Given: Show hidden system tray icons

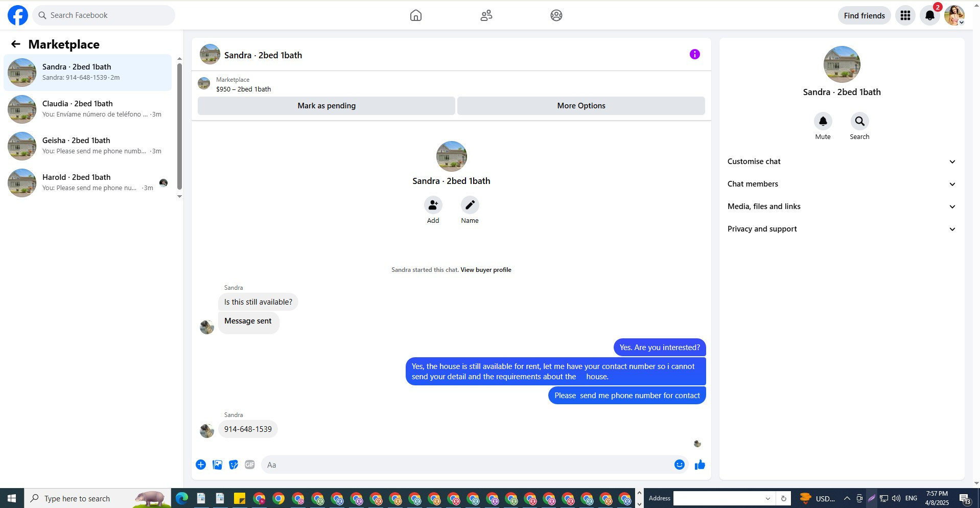Looking at the screenshot, I should click(x=847, y=498).
